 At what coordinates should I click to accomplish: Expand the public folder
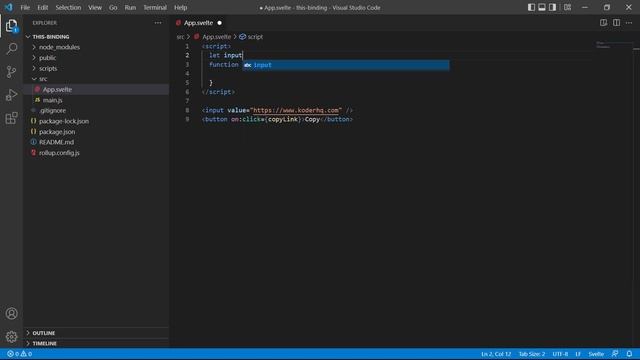pos(47,58)
